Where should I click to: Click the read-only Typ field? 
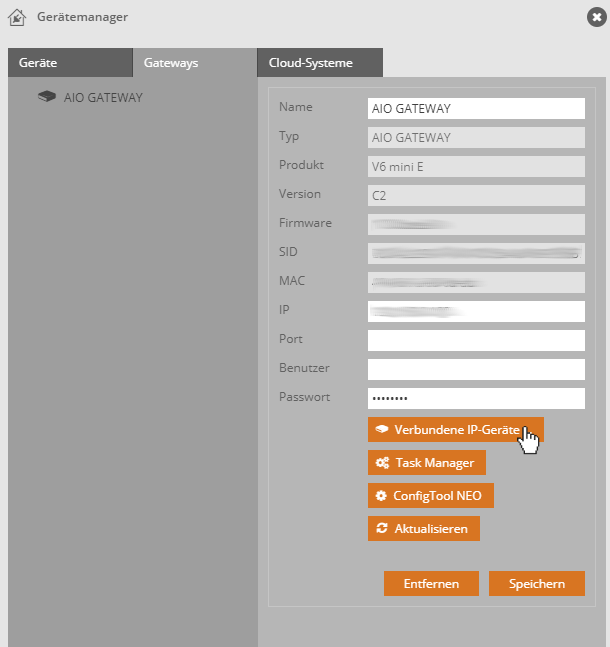pyautogui.click(x=476, y=138)
